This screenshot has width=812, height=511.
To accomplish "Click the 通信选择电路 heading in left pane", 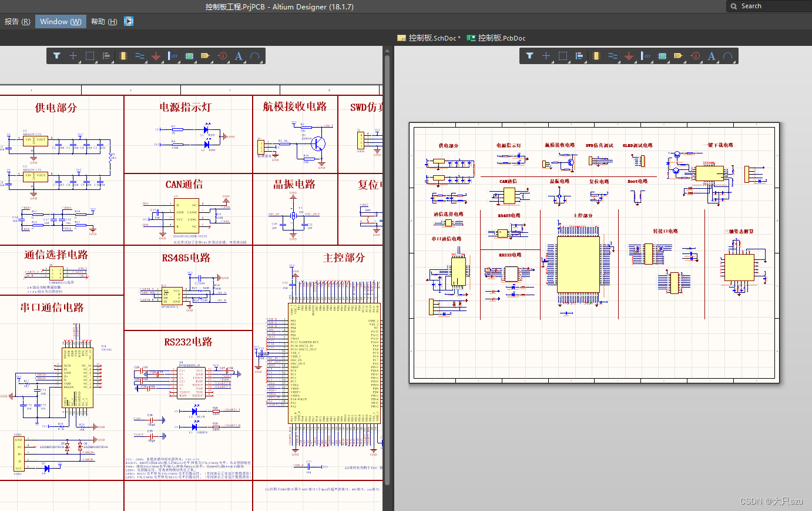I will 56,255.
